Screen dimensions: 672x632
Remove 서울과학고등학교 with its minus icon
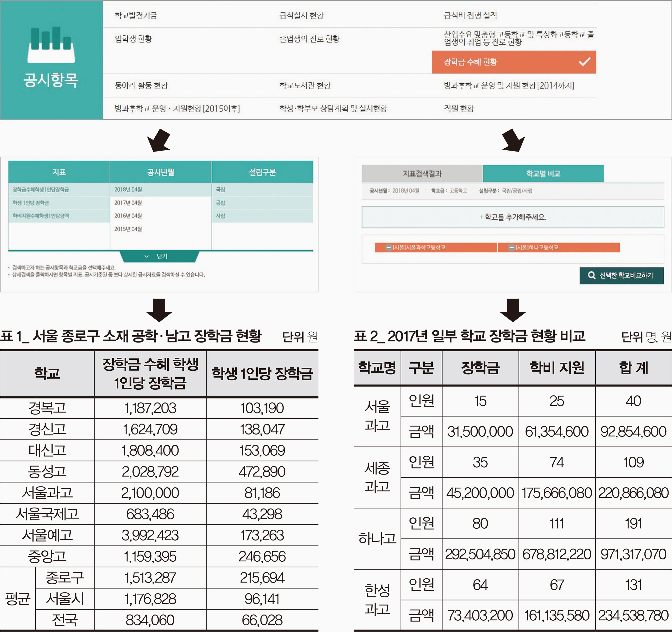coord(389,247)
